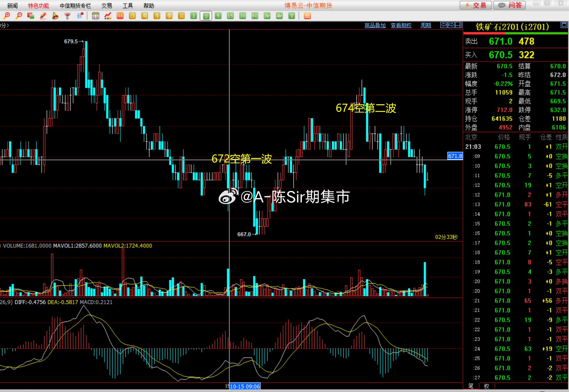Switch to the 笔 tab below the tick list

click(471, 386)
